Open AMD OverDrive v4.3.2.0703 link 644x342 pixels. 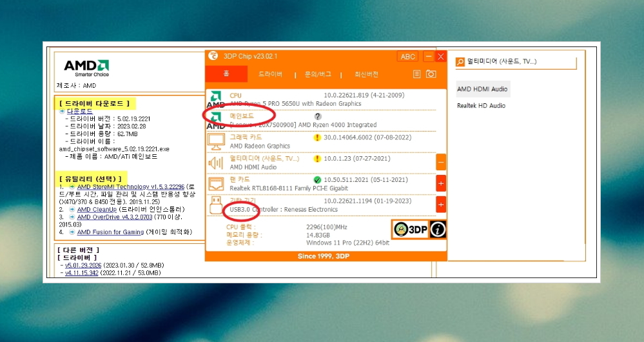(x=115, y=217)
